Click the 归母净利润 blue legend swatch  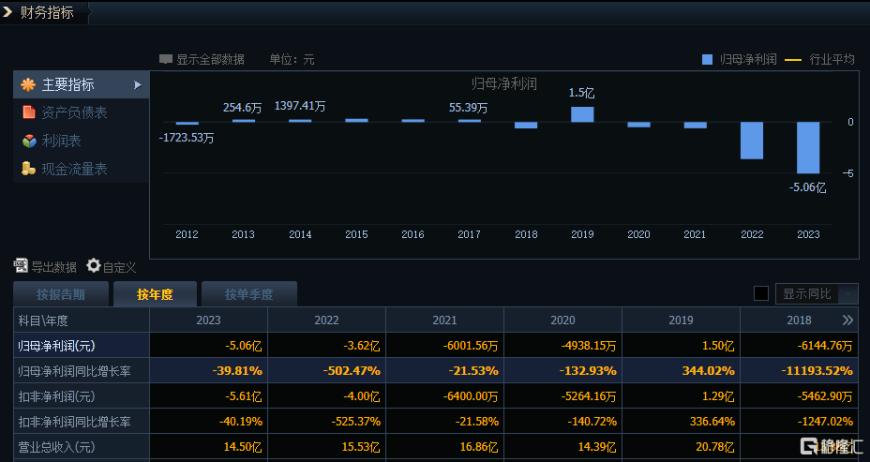click(707, 59)
